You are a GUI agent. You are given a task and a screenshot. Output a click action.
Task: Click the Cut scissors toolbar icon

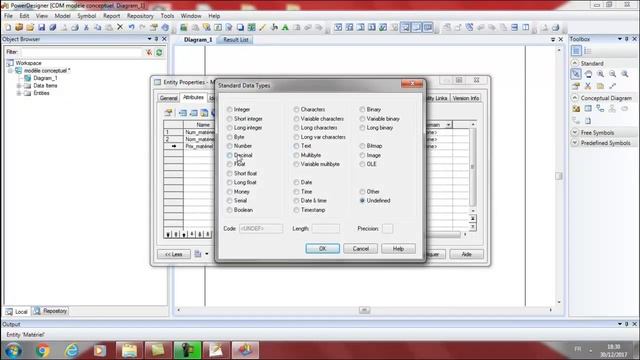pos(86,27)
